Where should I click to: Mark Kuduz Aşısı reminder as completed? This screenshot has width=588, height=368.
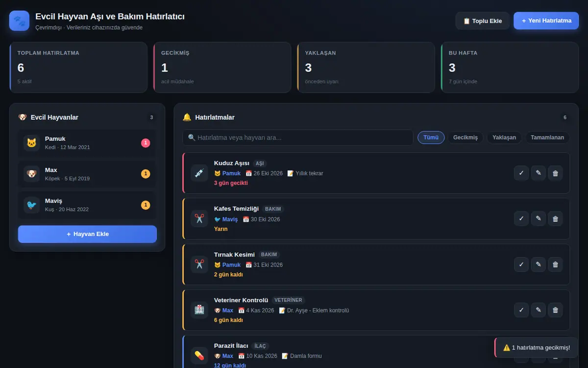[521, 173]
